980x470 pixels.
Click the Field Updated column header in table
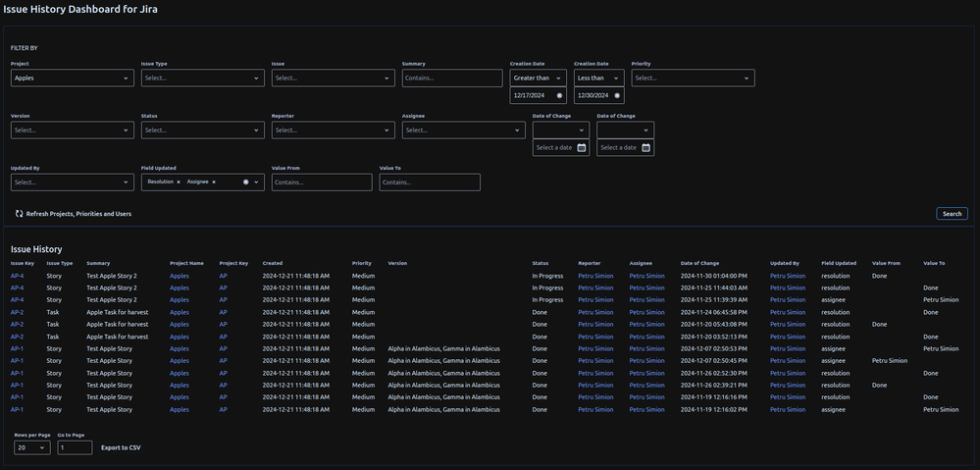pyautogui.click(x=839, y=263)
